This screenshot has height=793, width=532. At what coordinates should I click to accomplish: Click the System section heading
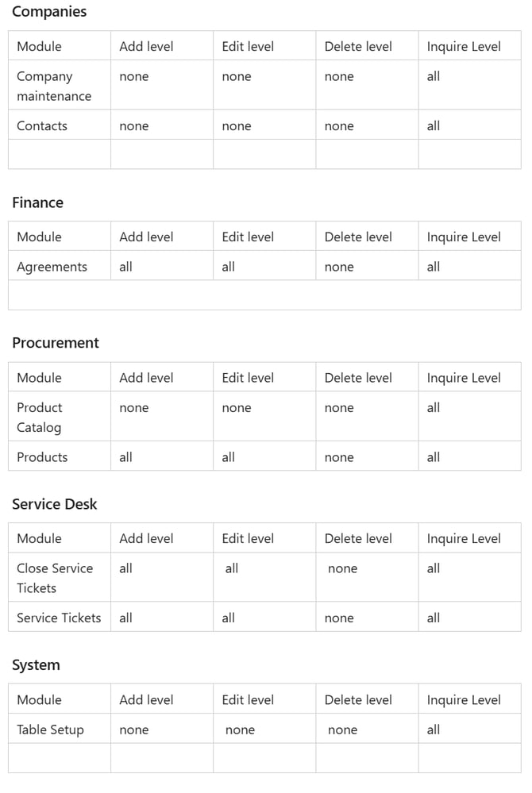coord(36,665)
